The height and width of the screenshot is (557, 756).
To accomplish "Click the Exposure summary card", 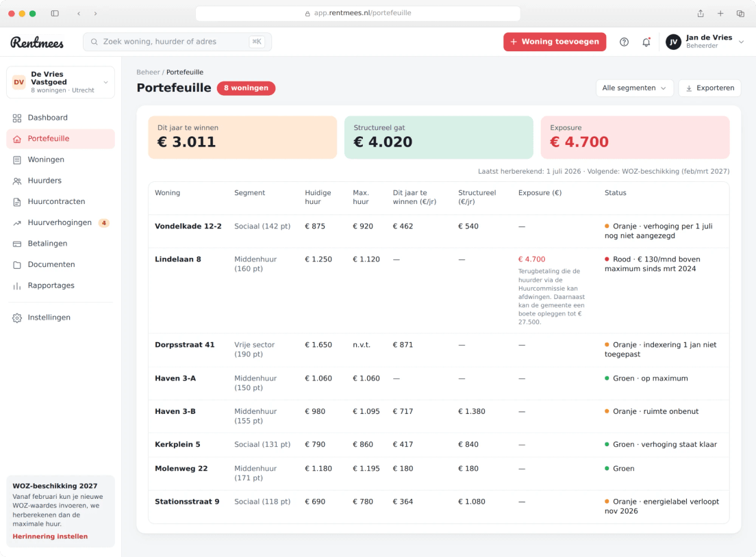I will click(635, 138).
